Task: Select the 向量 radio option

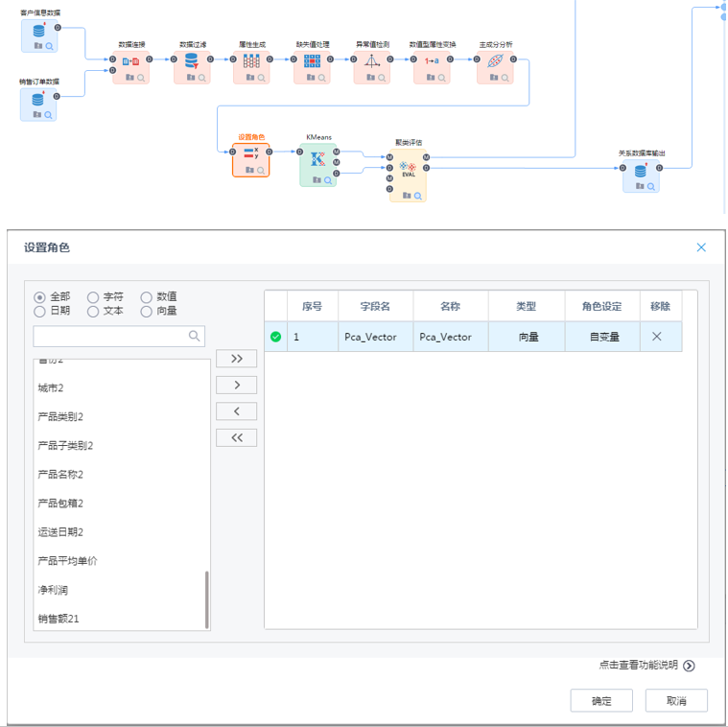Action: pyautogui.click(x=147, y=312)
